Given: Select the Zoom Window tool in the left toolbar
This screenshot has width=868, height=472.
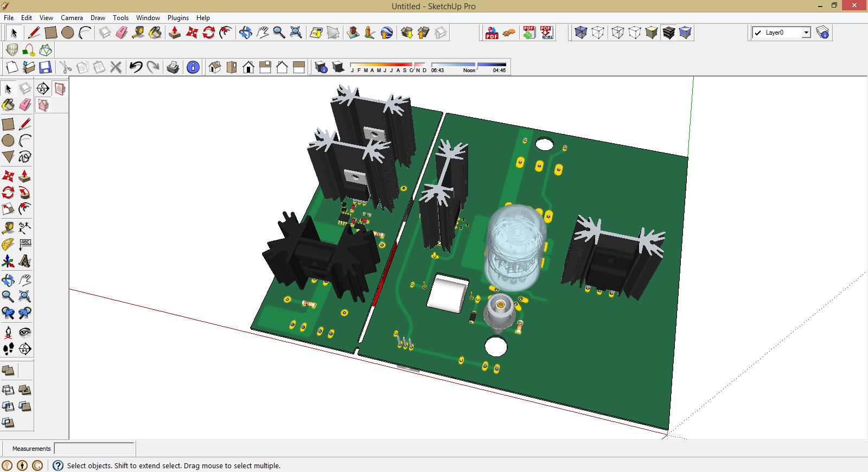Looking at the screenshot, I should [x=25, y=296].
